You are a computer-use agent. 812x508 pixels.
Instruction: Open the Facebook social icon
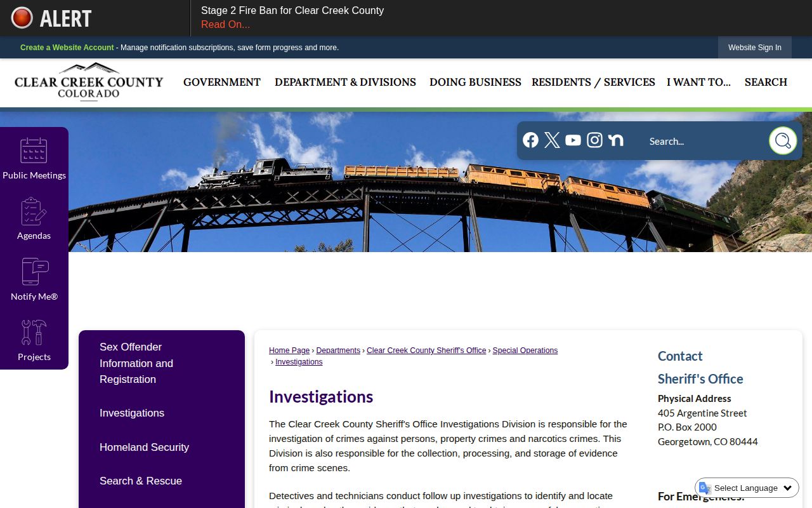coord(531,140)
